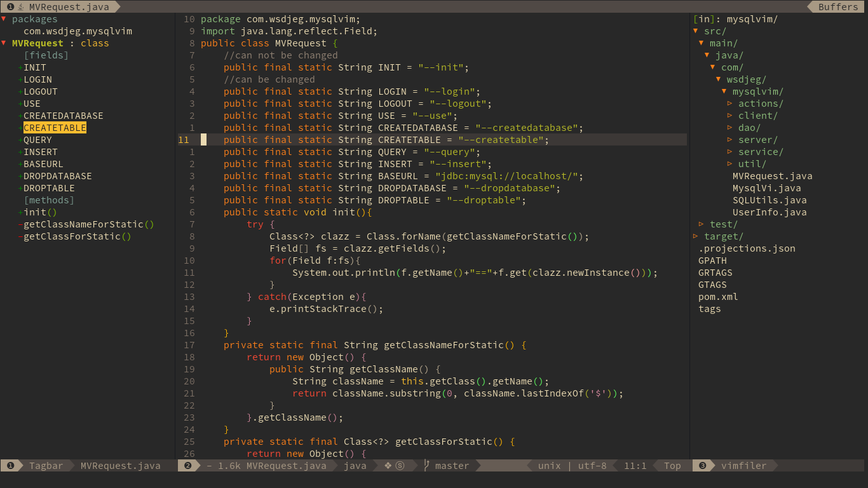Click the Buffers label in the tabline
Viewport: 868px width, 488px height.
click(838, 7)
